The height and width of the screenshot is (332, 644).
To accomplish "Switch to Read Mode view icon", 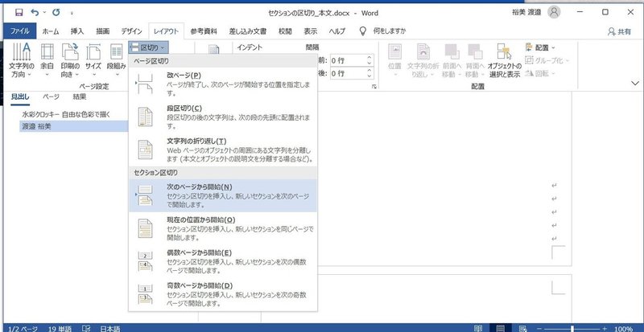I will pyautogui.click(x=478, y=328).
